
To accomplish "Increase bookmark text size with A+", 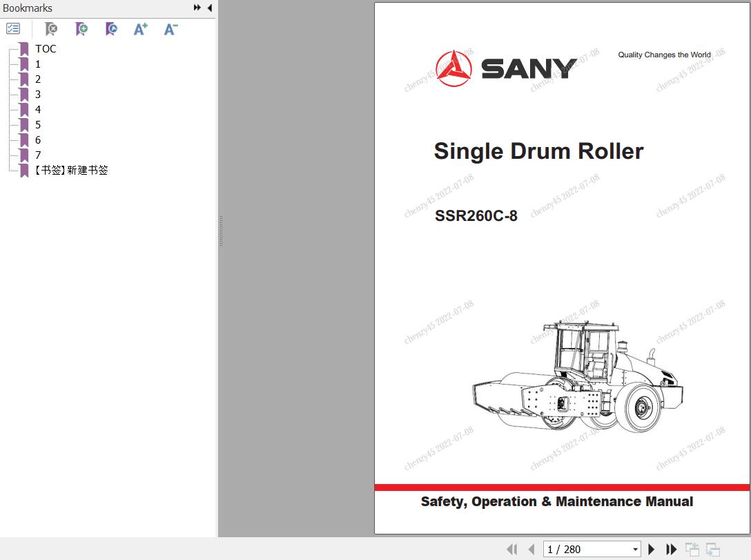I will point(141,29).
